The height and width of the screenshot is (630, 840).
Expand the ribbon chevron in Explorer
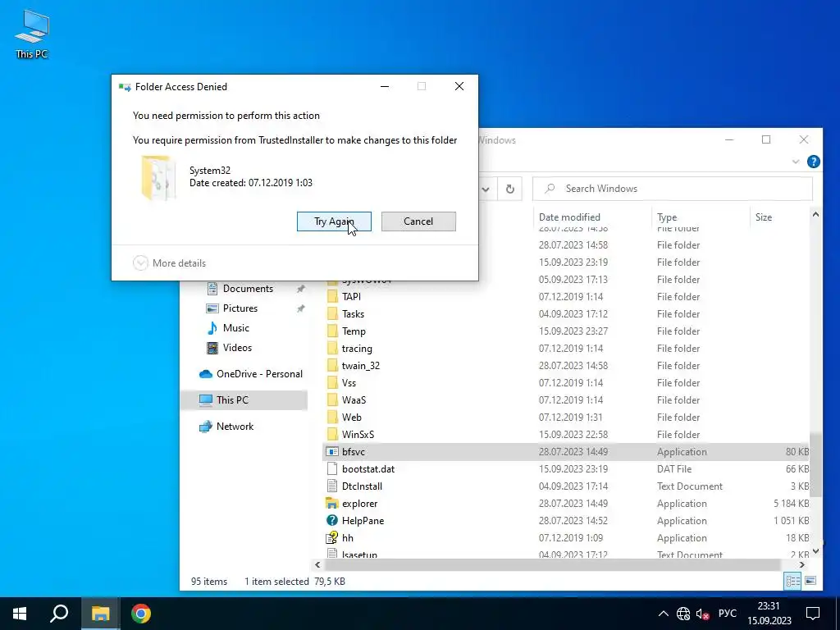(796, 162)
